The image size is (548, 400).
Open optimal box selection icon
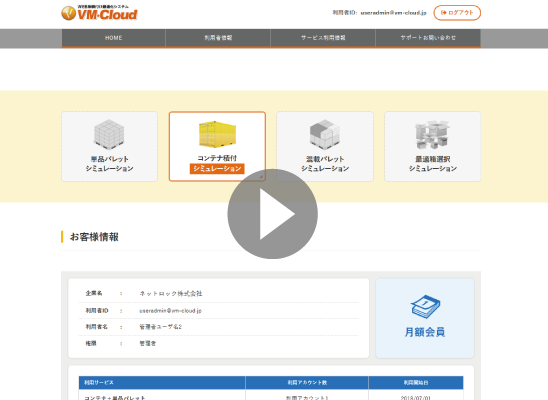click(x=432, y=135)
